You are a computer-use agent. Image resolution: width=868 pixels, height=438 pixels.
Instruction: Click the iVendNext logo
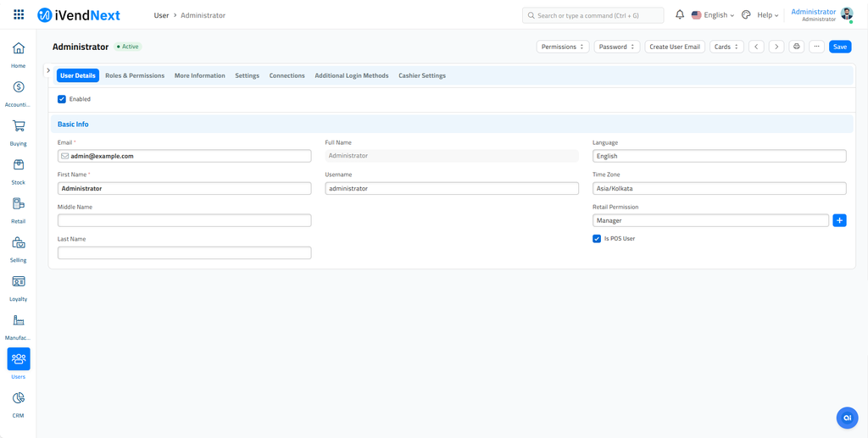(x=79, y=15)
